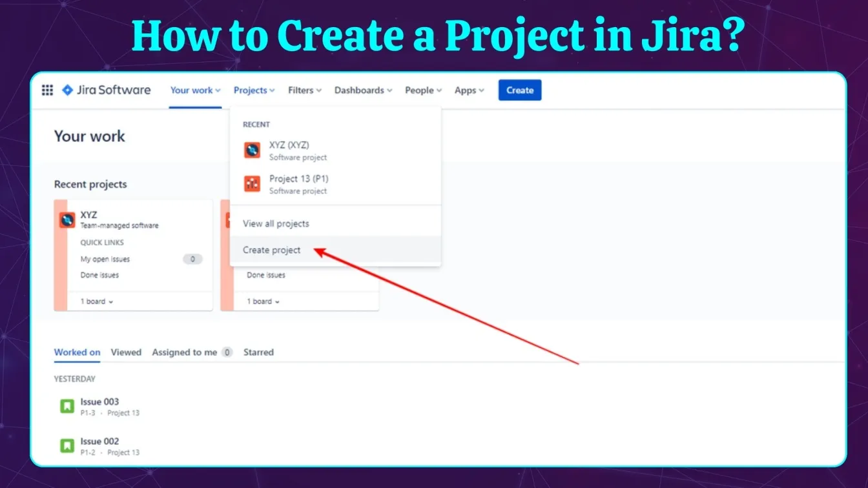Switch to the Starred tab
868x488 pixels.
coord(258,352)
